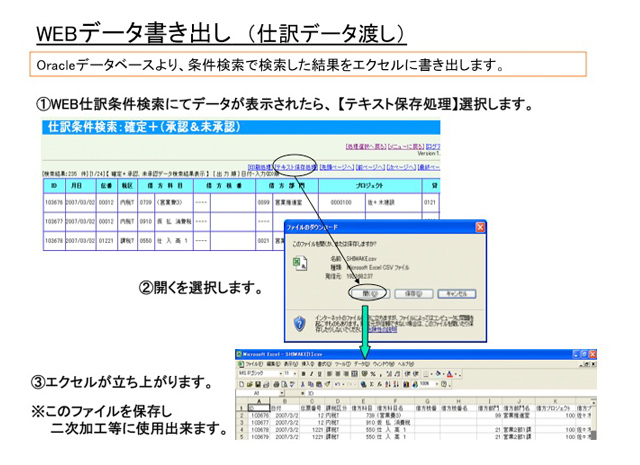
Task: Click ID 103677 cell in web table
Action: [x=54, y=222]
